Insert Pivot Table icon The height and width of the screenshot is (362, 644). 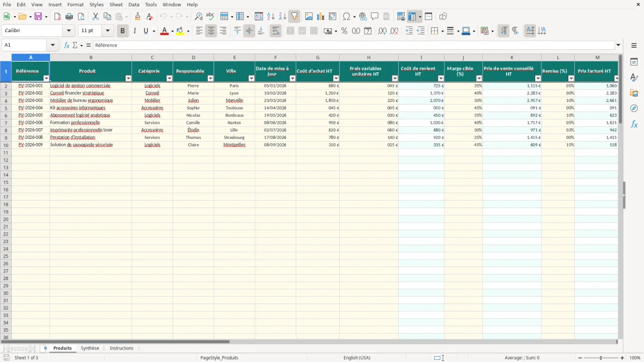(333, 17)
